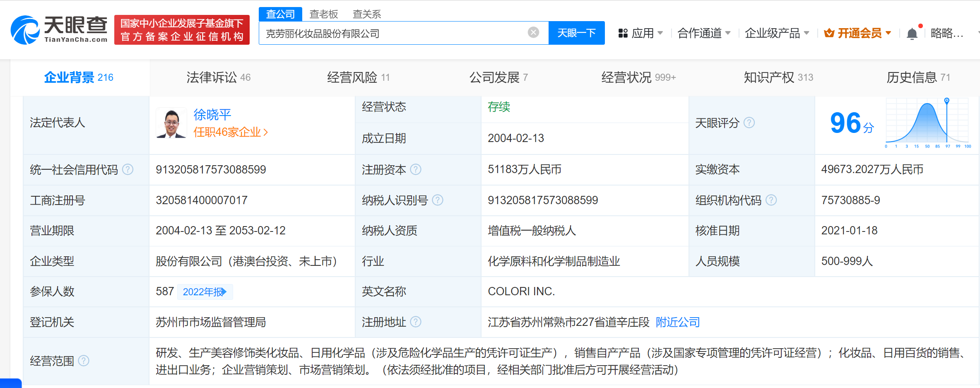This screenshot has width=980, height=388.
Task: Open the 开通会员 membership menu
Action: tap(857, 33)
